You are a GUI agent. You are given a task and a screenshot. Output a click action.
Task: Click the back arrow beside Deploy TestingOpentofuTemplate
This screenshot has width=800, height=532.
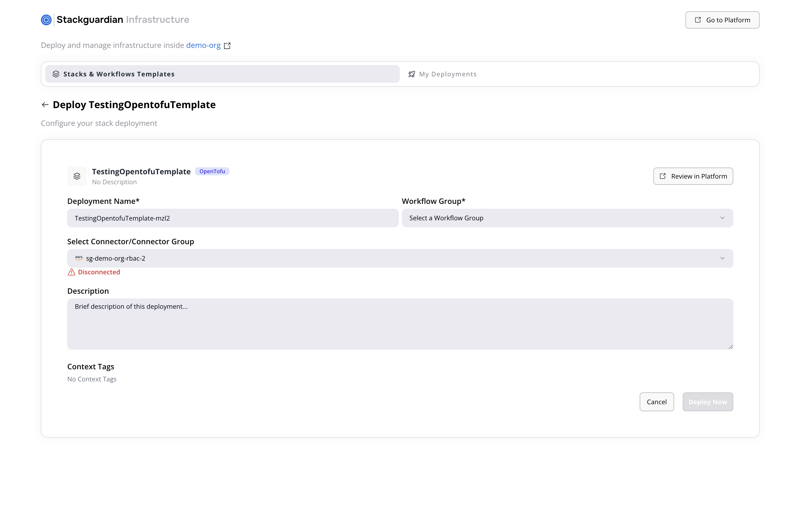pyautogui.click(x=45, y=105)
